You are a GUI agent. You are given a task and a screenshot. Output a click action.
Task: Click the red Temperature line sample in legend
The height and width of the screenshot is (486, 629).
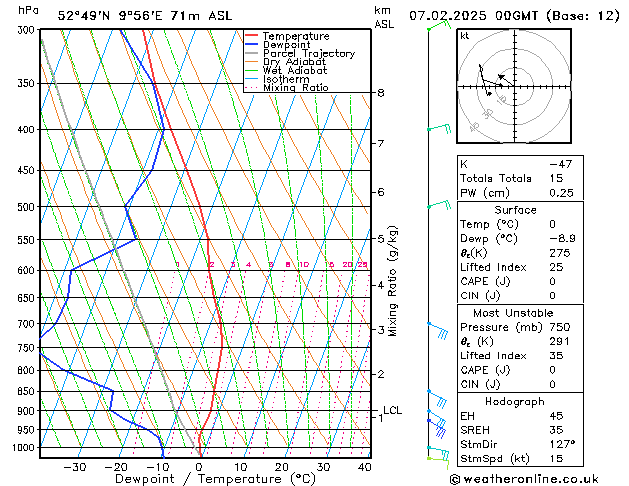click(252, 35)
